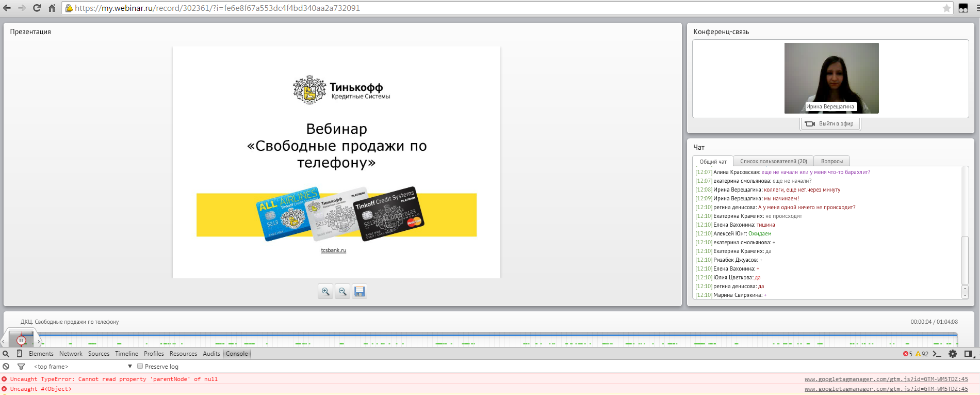Open the <top frame> context dropdown
Image resolution: width=980 pixels, height=395 pixels.
click(x=83, y=367)
